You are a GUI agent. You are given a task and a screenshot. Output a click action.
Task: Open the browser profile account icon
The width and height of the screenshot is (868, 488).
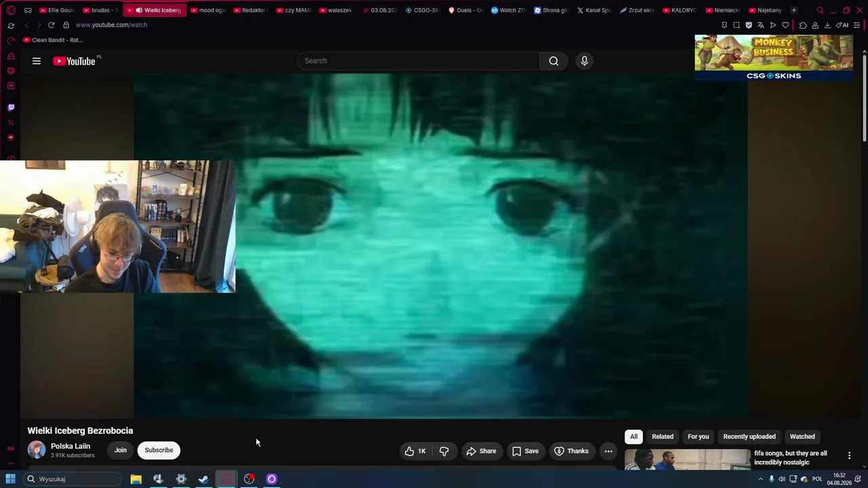coord(815,25)
